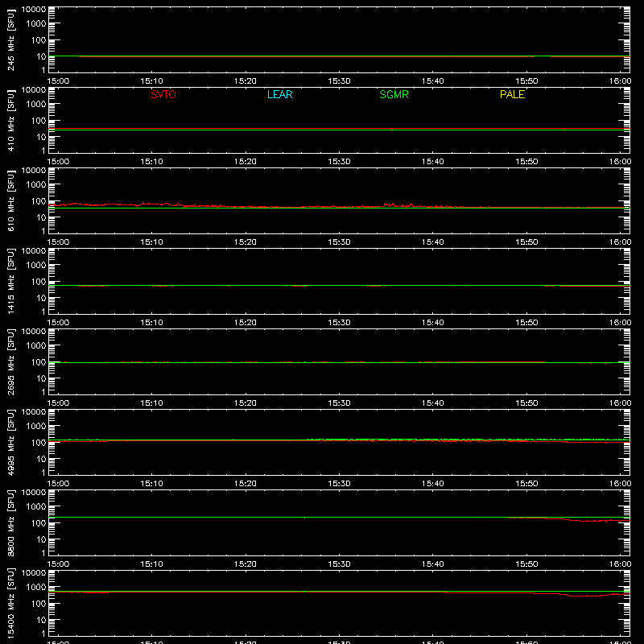The image size is (644, 644).
Task: Click 15:30 time label under 245 MHz plot
Action: tap(339, 81)
